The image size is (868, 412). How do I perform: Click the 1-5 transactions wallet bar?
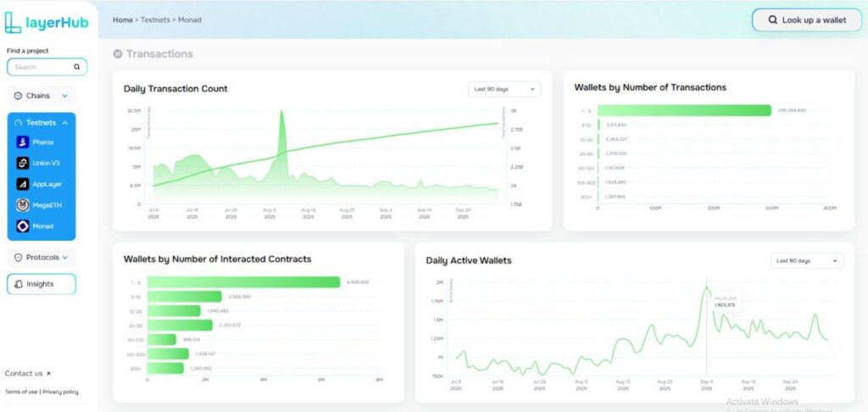pos(684,110)
